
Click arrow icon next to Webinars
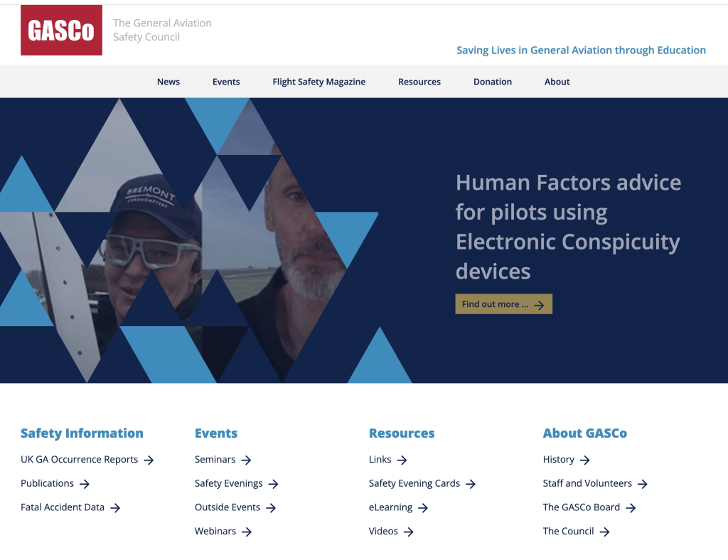point(247,532)
